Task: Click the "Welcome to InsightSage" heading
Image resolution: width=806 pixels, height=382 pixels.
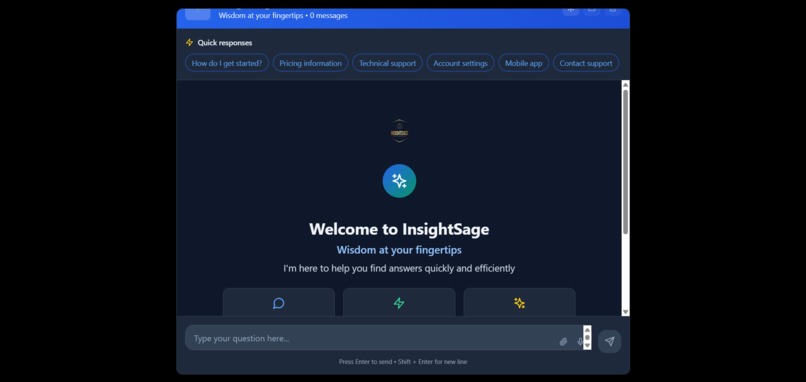Action: [x=399, y=229]
